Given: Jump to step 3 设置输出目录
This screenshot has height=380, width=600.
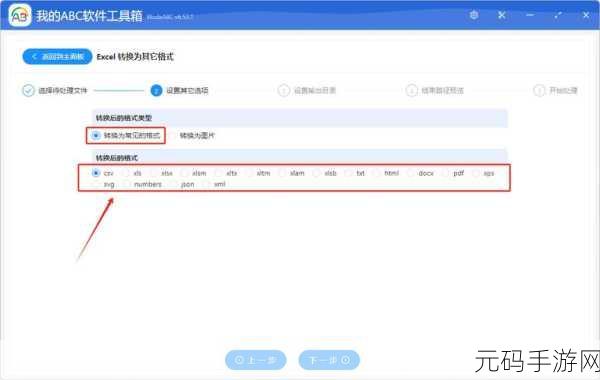Looking at the screenshot, I should coord(307,91).
